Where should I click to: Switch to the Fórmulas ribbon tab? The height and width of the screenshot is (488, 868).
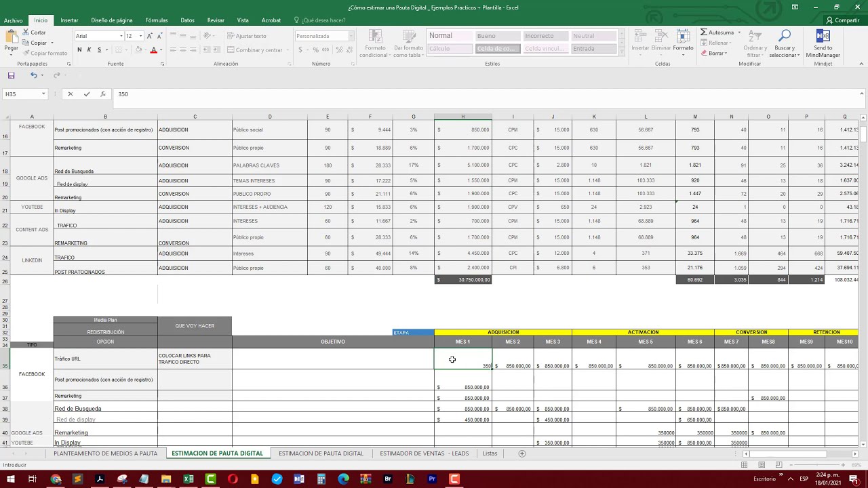[157, 20]
